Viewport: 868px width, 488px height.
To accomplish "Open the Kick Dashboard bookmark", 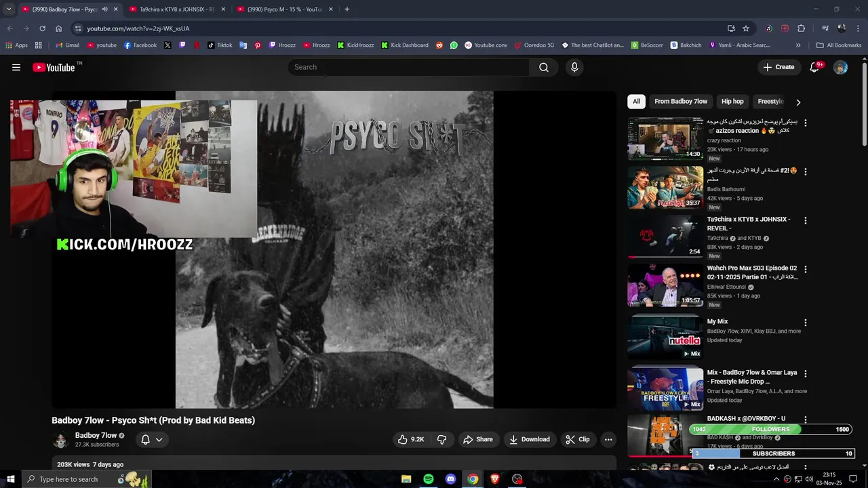I will coord(404,45).
